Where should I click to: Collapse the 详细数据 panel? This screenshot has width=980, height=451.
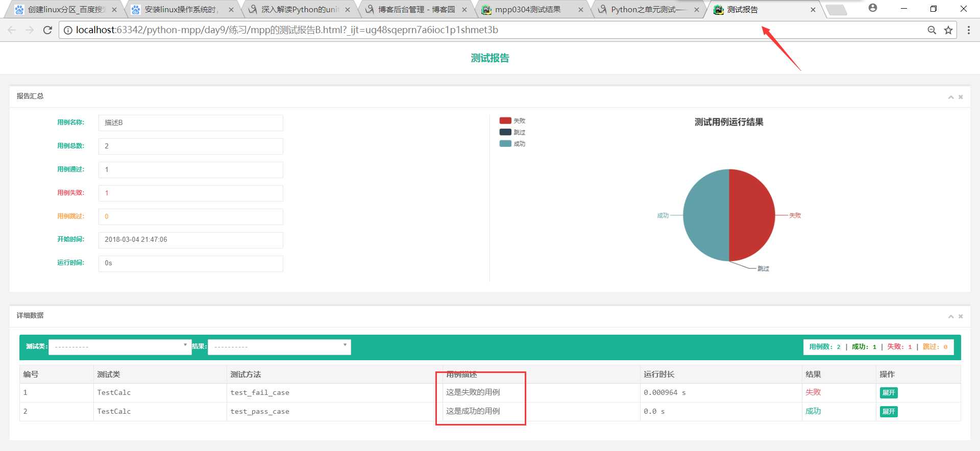tap(951, 316)
